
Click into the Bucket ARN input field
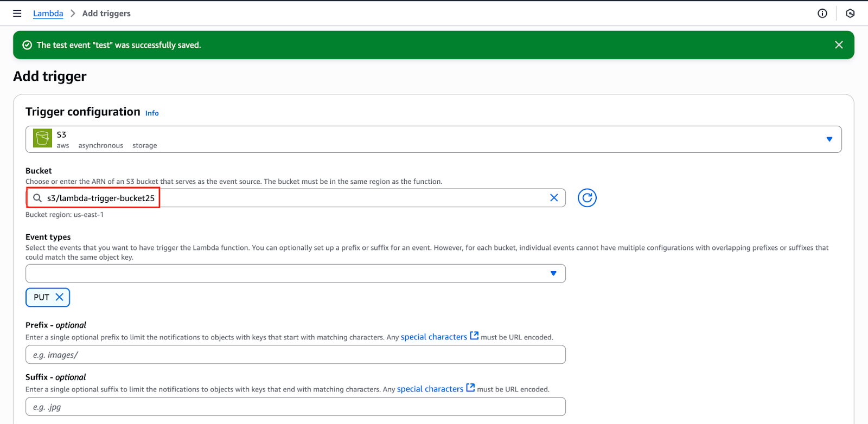pyautogui.click(x=296, y=198)
